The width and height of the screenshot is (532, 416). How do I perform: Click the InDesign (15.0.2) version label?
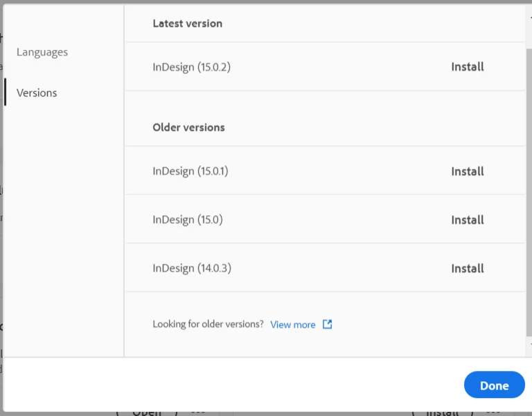[191, 67]
